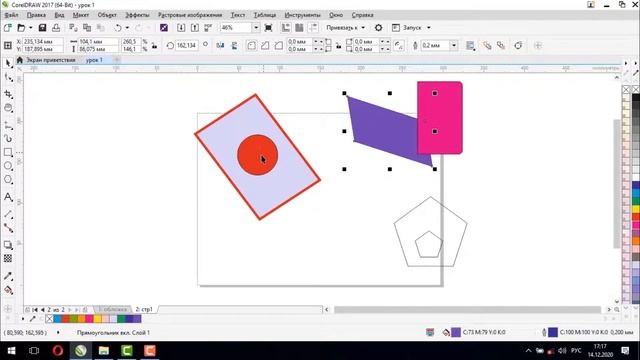Click the rotation angle field 162,134
This screenshot has width=640, height=360.
[x=187, y=45]
